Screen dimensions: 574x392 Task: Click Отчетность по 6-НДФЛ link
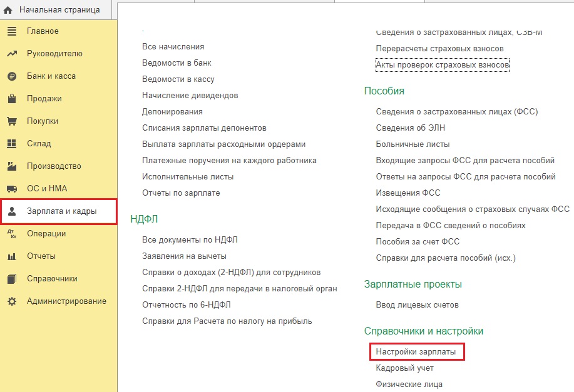187,305
